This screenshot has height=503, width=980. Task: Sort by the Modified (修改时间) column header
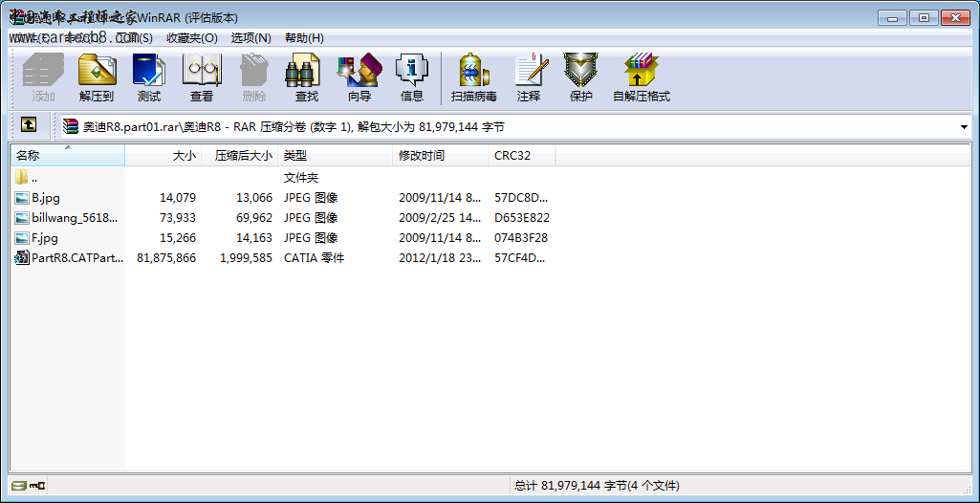pyautogui.click(x=441, y=156)
